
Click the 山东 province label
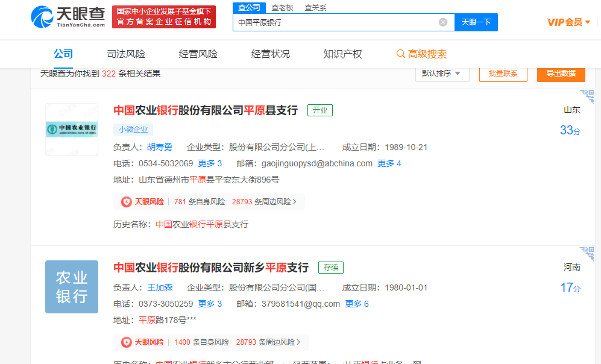(572, 110)
